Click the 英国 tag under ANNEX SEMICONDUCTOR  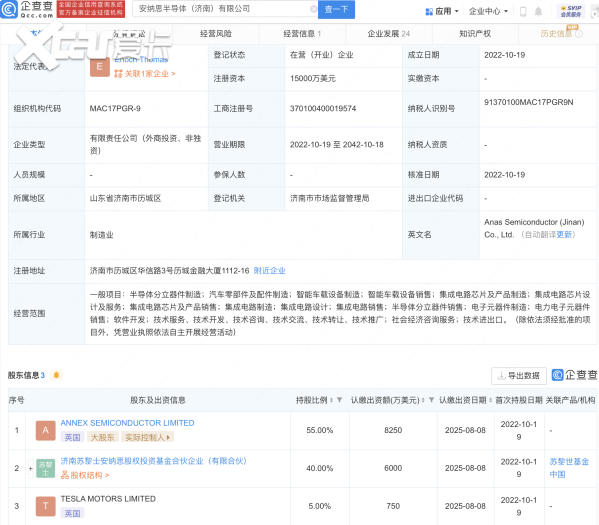coord(72,437)
